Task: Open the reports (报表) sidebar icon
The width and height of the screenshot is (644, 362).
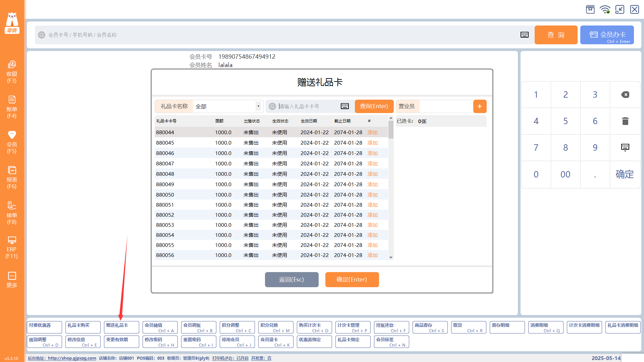Action: (12, 177)
